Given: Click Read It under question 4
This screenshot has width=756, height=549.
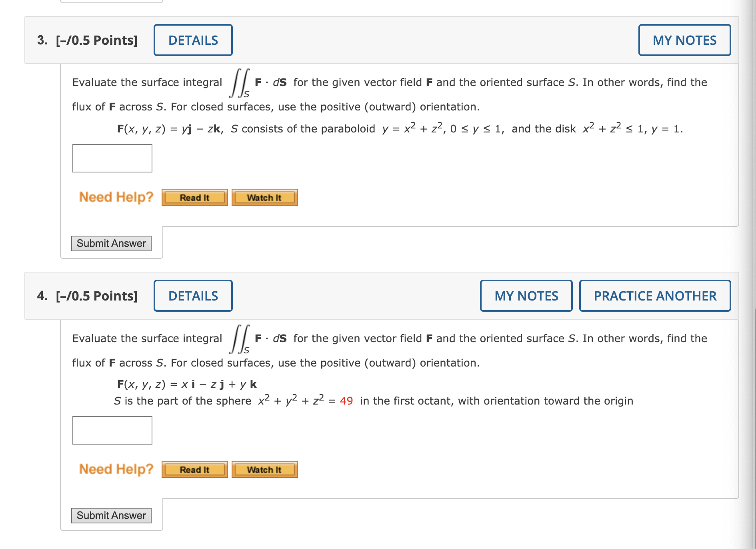Looking at the screenshot, I should click(195, 470).
